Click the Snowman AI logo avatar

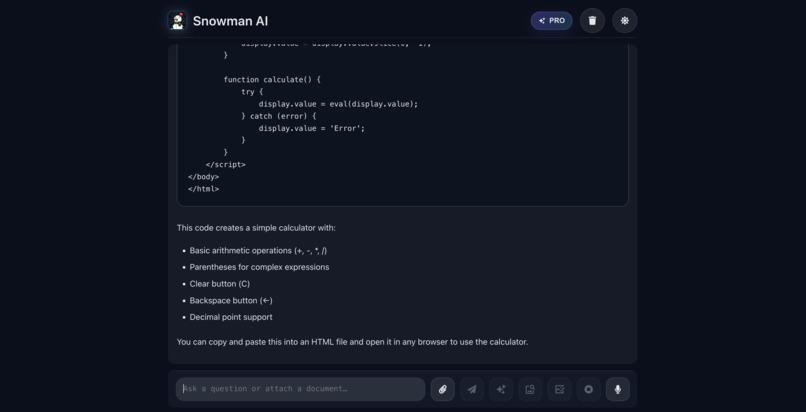pos(177,21)
